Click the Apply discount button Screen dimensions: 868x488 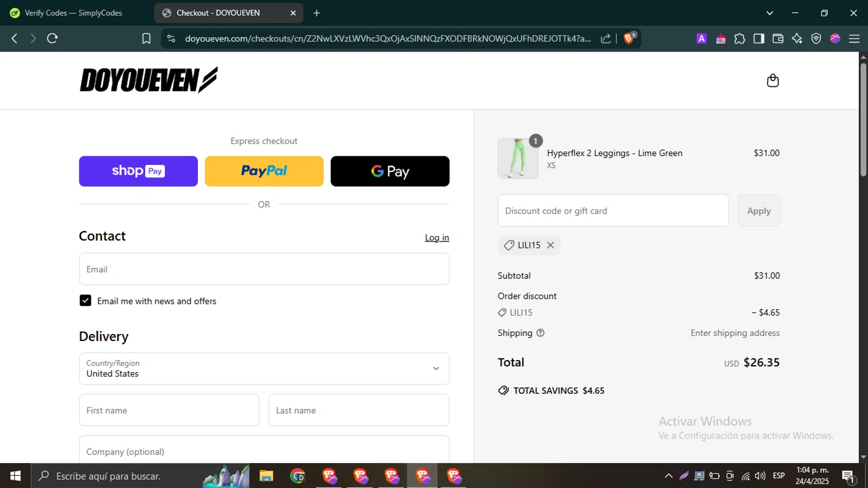pyautogui.click(x=759, y=211)
